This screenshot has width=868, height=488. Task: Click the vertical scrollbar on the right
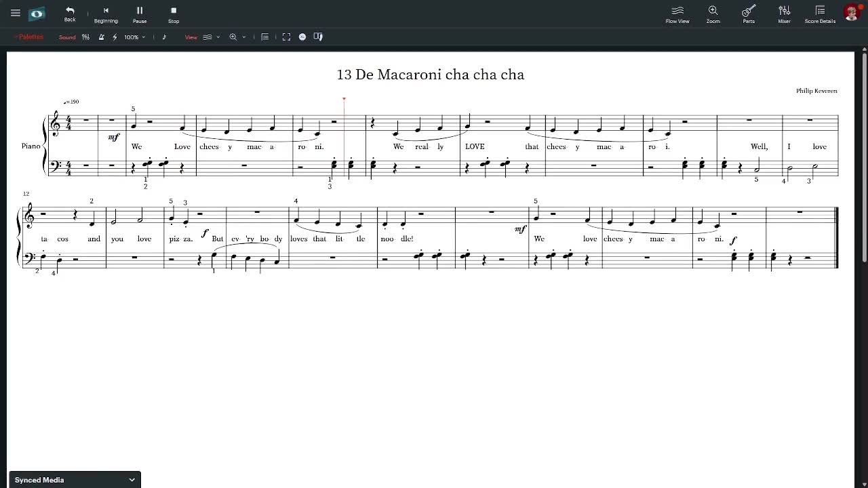tap(864, 157)
